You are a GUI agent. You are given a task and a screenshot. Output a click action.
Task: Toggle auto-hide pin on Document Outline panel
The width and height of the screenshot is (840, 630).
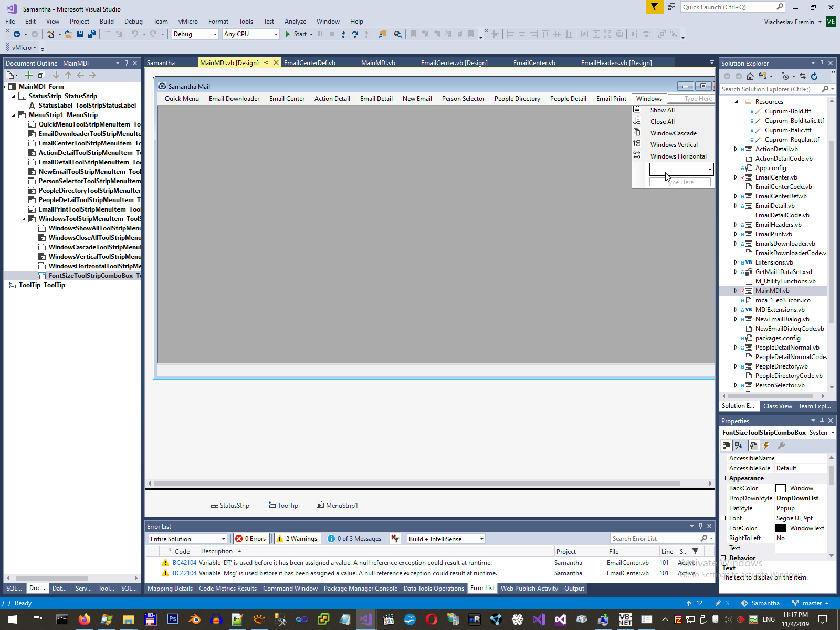(126, 63)
